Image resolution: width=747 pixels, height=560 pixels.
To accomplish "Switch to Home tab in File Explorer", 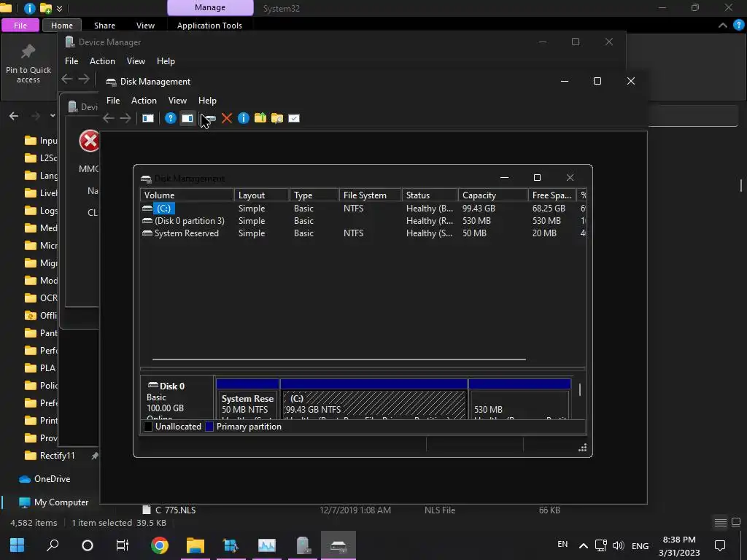I will coord(62,26).
